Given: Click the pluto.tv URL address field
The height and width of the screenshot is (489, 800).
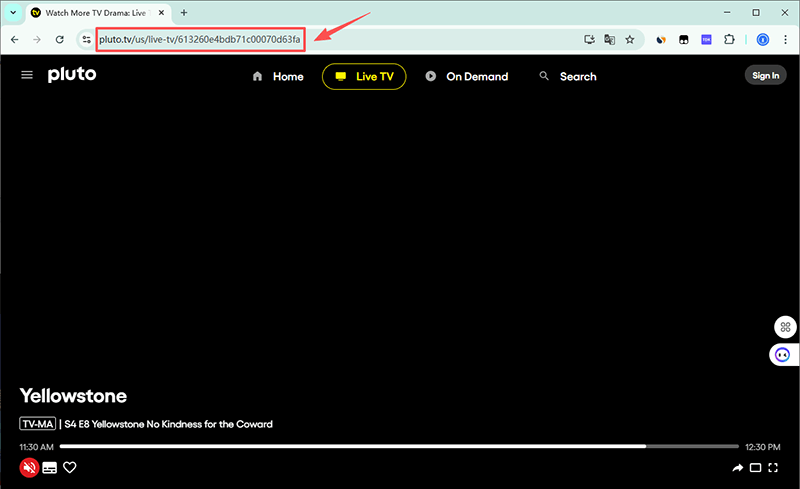Looking at the screenshot, I should [x=200, y=39].
